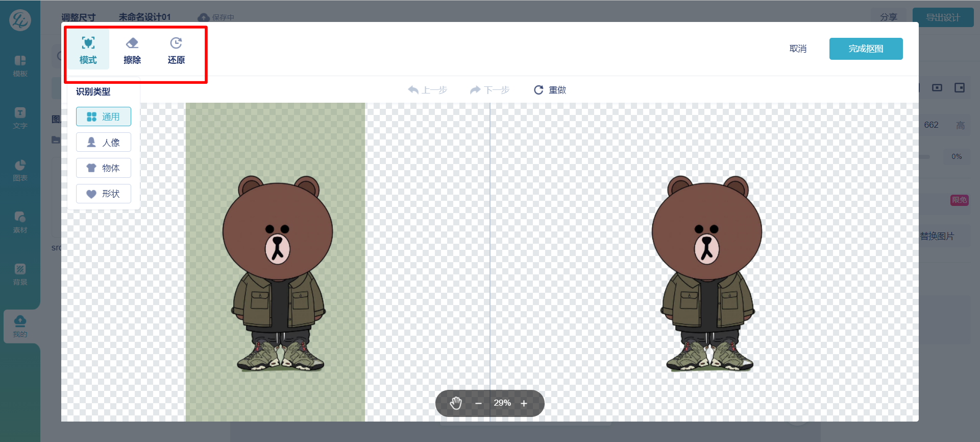Activate the hand pan tool
Screen dimensions: 980x442
455,403
